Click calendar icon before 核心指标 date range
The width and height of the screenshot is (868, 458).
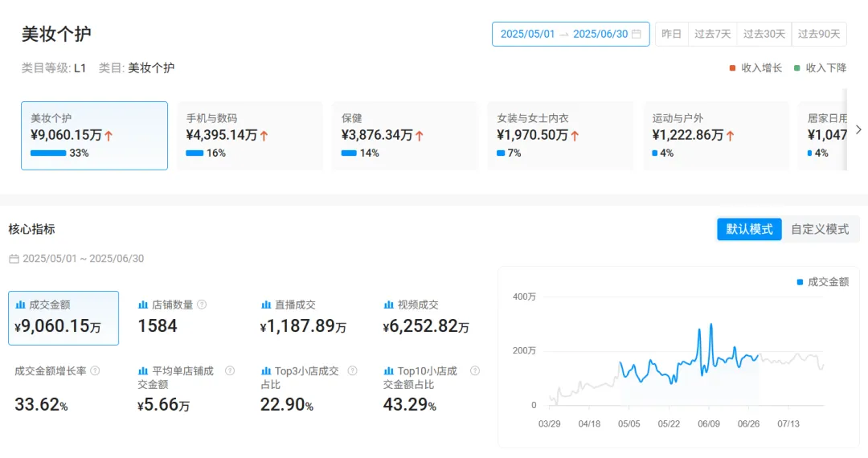coord(14,258)
